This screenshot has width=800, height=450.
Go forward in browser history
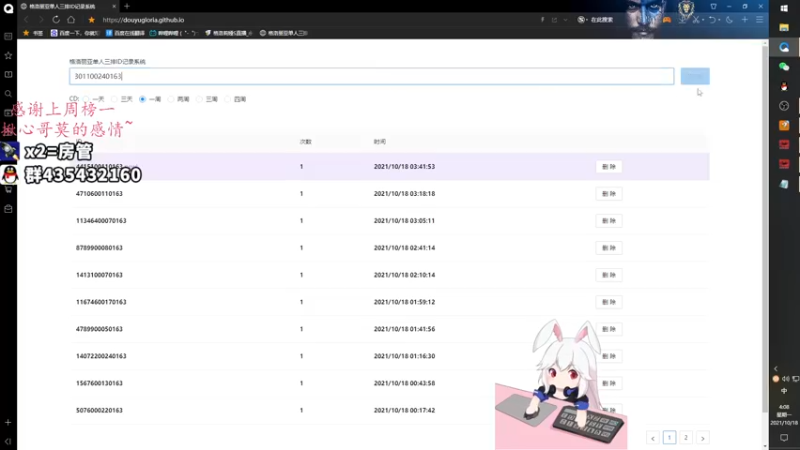tap(41, 20)
